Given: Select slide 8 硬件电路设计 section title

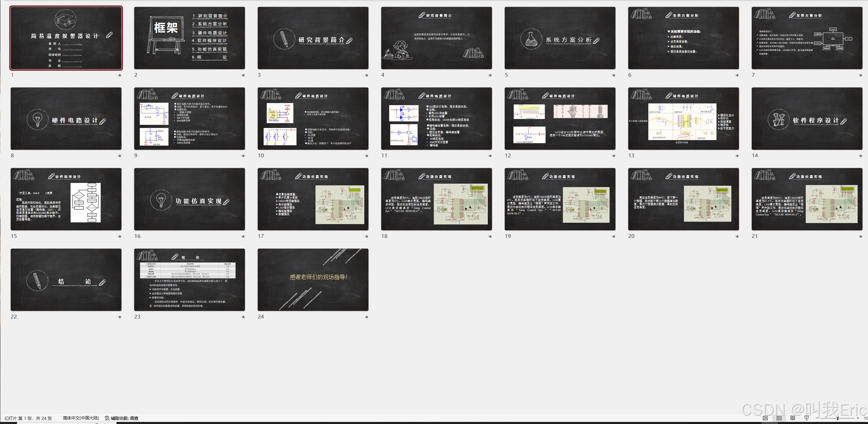Looking at the screenshot, I should (66, 119).
